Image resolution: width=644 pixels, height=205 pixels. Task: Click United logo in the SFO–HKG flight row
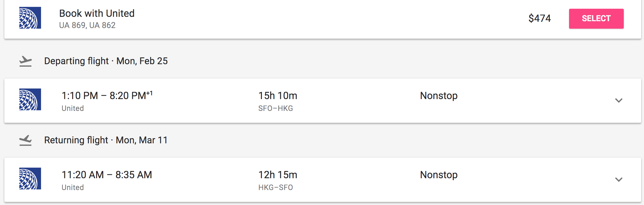coord(30,99)
